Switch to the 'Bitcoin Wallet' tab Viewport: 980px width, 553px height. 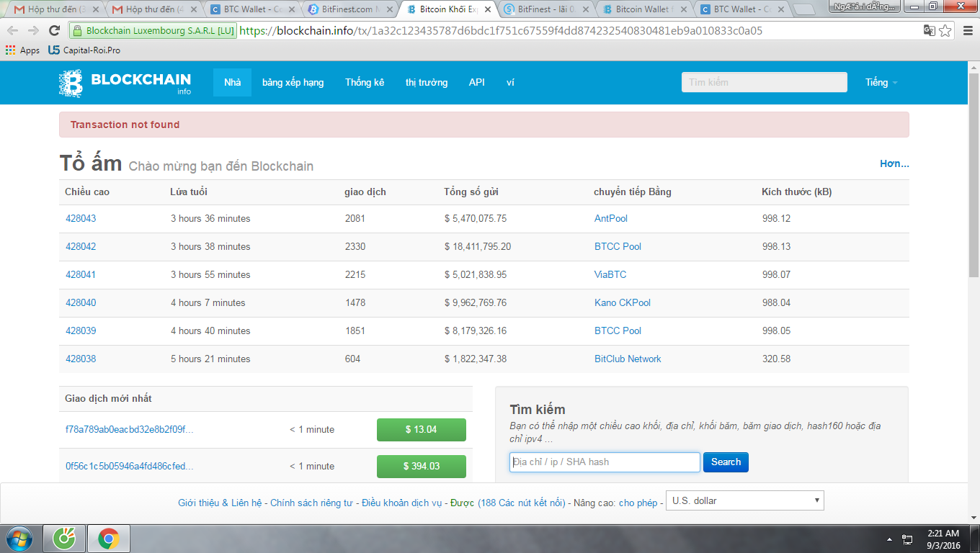click(644, 9)
